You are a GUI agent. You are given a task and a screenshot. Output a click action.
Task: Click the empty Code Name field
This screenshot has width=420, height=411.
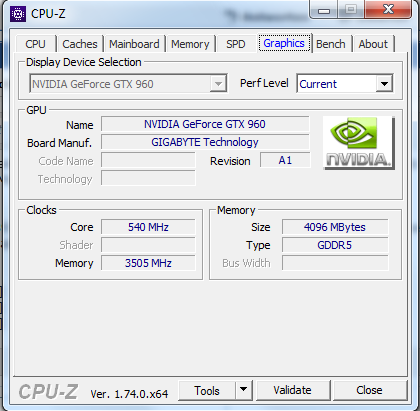[x=148, y=160]
